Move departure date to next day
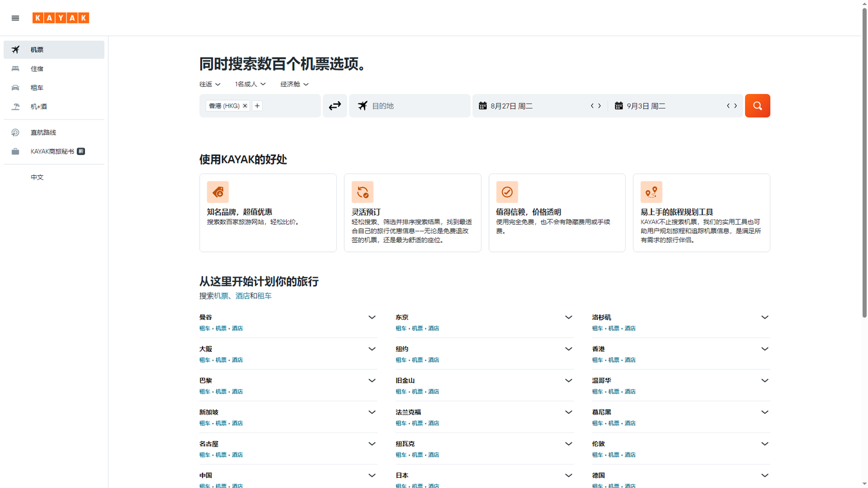This screenshot has height=488, width=868. [x=600, y=106]
